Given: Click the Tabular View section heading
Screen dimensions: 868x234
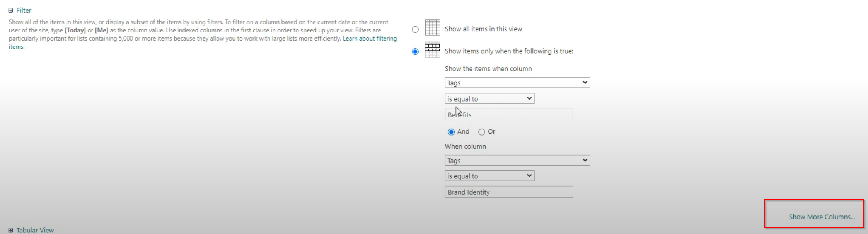Looking at the screenshot, I should tap(35, 230).
